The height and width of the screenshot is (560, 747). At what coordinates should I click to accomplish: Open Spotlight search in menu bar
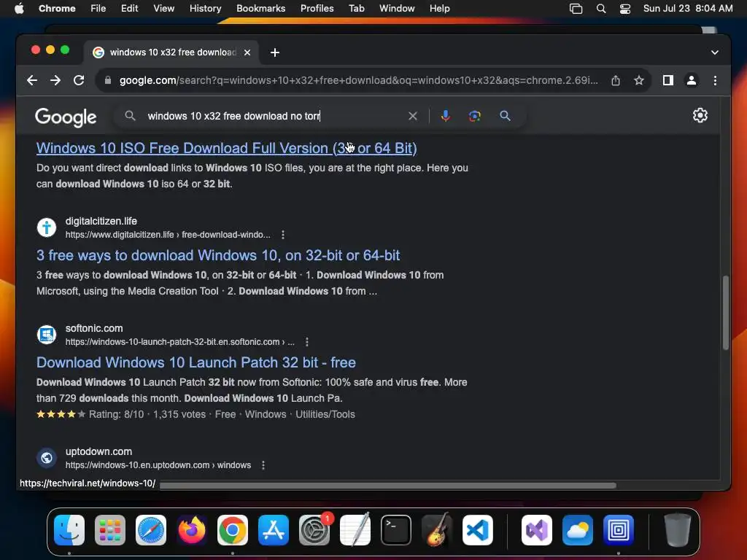[x=601, y=9]
